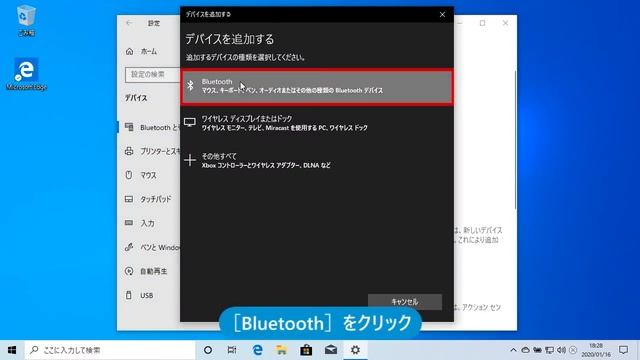This screenshot has width=640, height=360.
Task: Click the Settings window scrollbar
Action: pyautogui.click(x=515, y=140)
